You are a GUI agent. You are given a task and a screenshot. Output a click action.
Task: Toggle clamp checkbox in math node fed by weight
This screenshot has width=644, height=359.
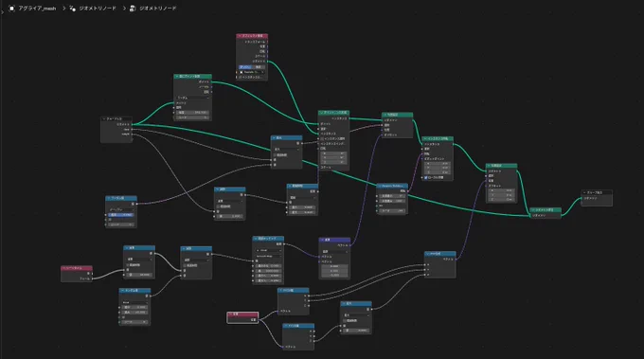pyautogui.click(x=219, y=206)
